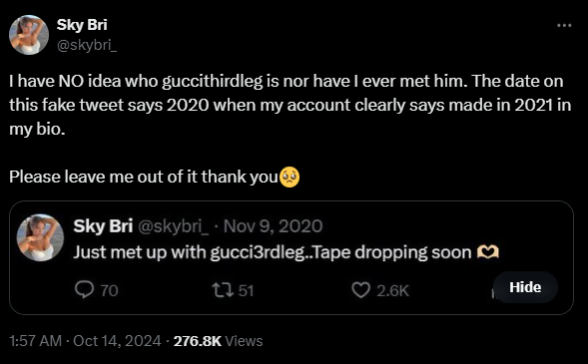Viewport: 588px width, 364px height.
Task: Open the Sky Bri display name link
Action: click(x=82, y=25)
